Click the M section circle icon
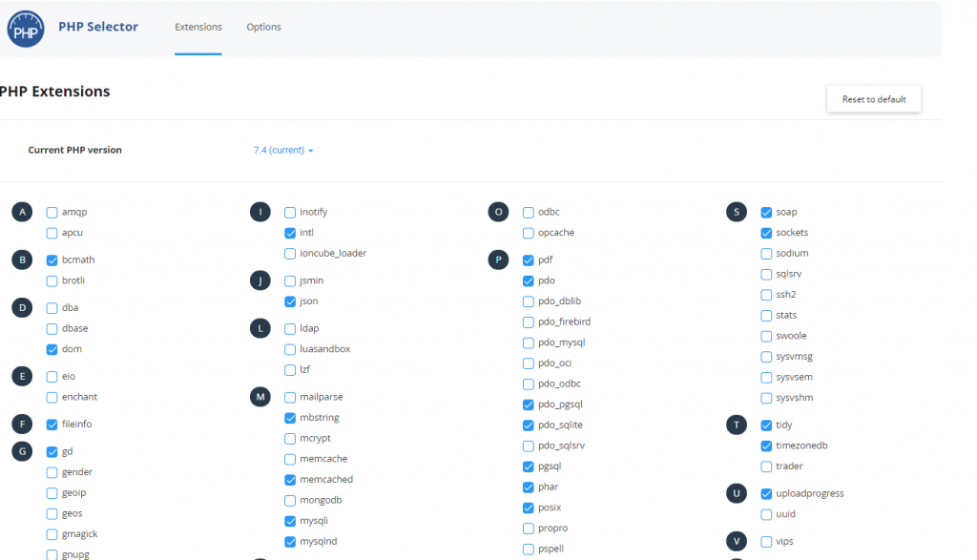This screenshot has width=977, height=560. [260, 397]
